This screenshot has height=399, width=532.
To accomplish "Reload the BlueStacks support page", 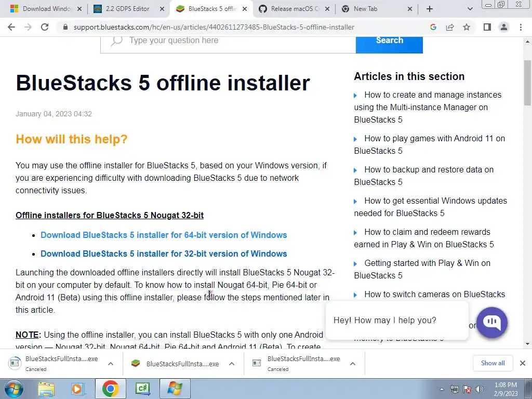I will pyautogui.click(x=45, y=27).
